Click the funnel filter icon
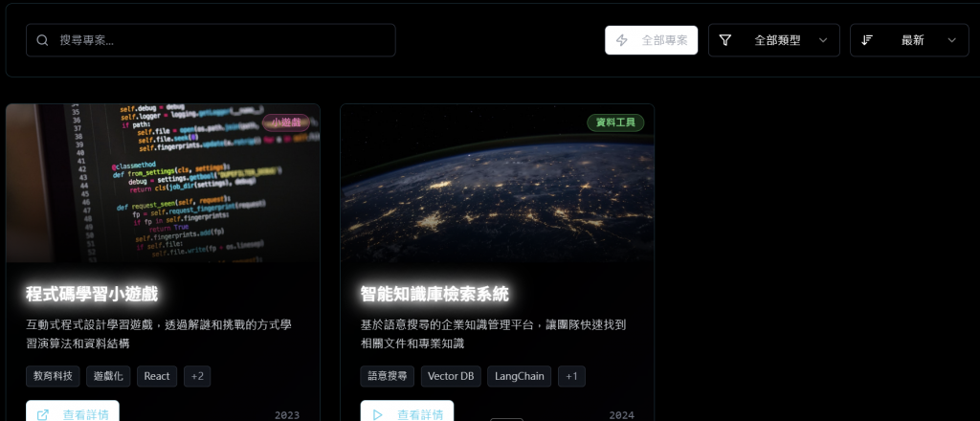 click(x=725, y=40)
